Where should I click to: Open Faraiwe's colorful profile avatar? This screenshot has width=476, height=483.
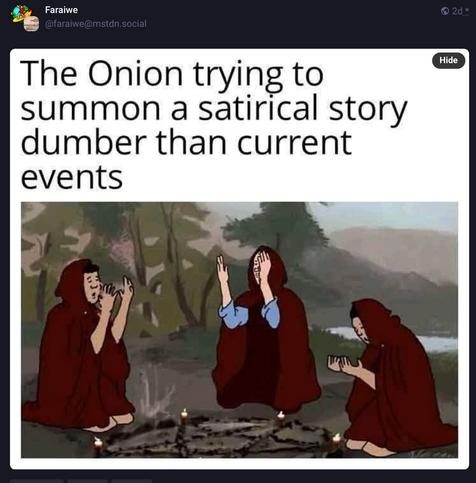[x=21, y=14]
